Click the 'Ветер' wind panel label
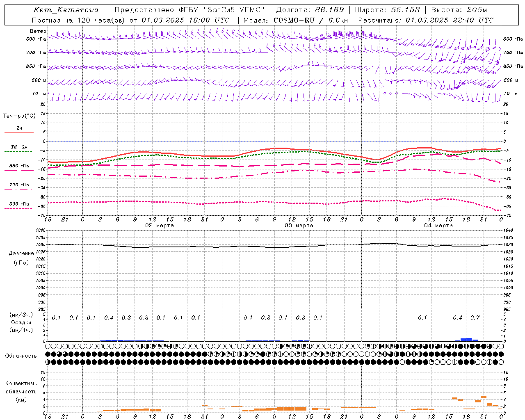525x420 pixels. pos(38,31)
